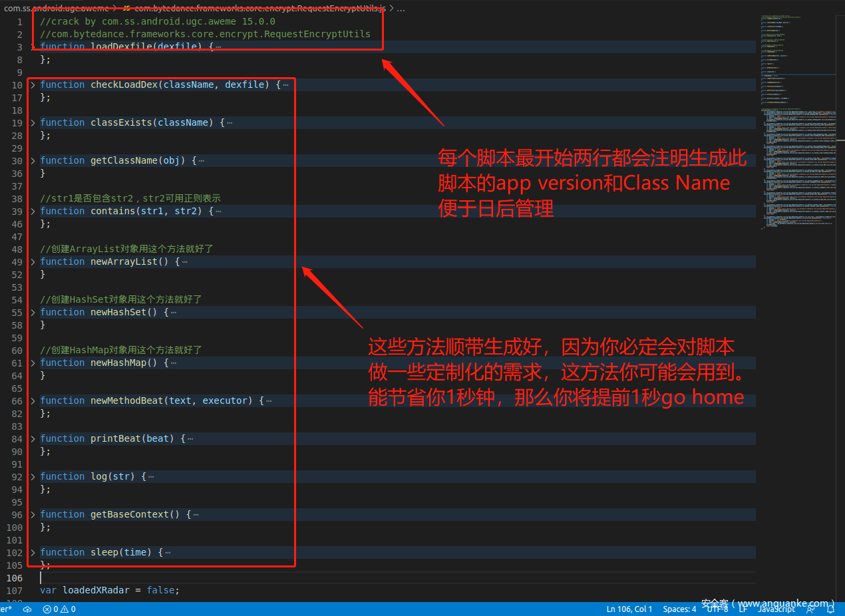Image resolution: width=845 pixels, height=616 pixels.
Task: Click the code minimap preview
Action: tap(798, 120)
